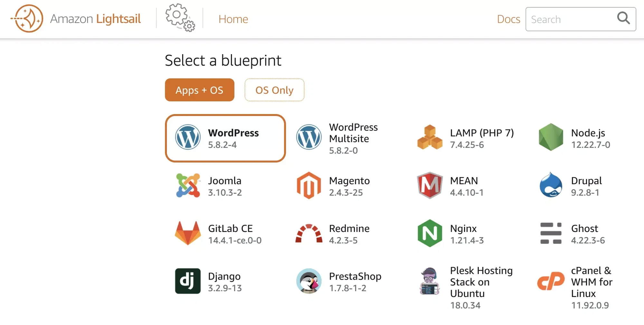Click WordPress Multisite label text

coord(353,133)
